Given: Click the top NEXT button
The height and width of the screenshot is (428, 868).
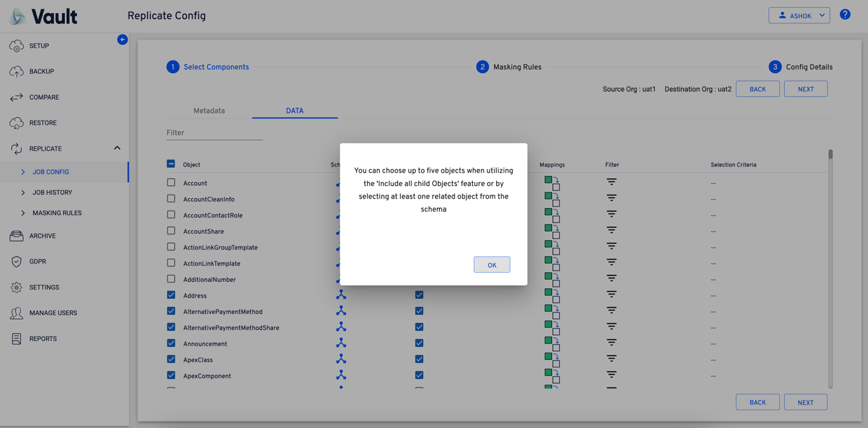Looking at the screenshot, I should 805,89.
